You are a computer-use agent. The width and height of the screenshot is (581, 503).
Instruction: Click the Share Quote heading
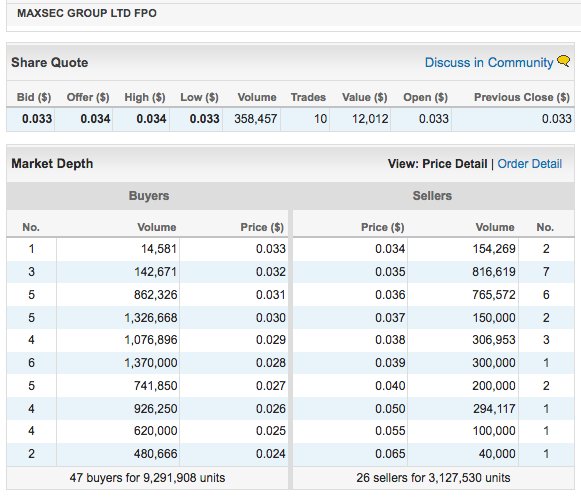(50, 62)
